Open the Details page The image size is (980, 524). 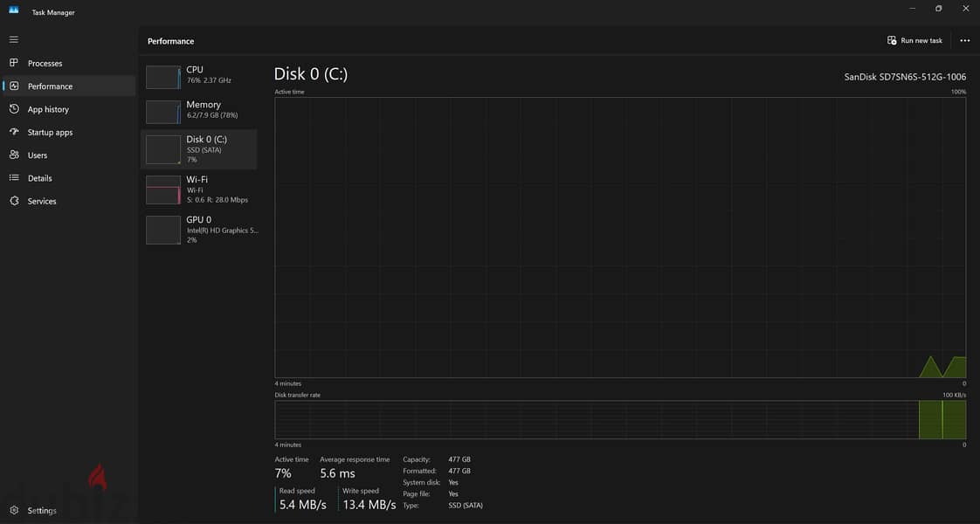tap(40, 178)
